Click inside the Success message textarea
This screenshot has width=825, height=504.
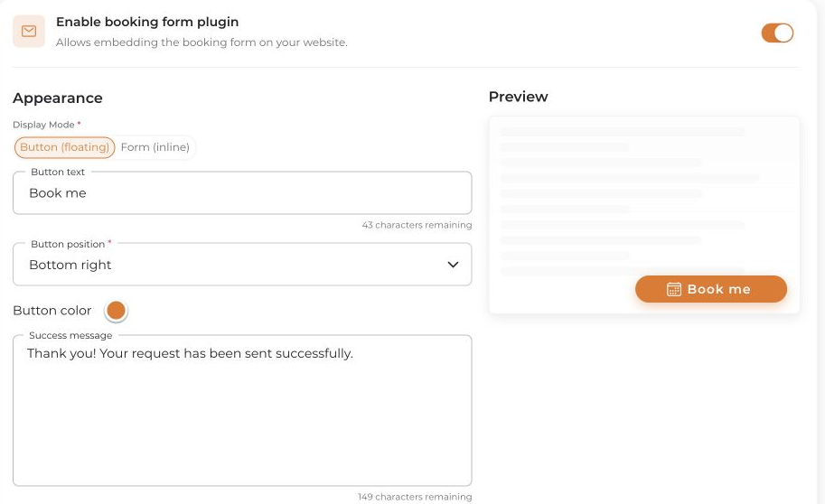point(242,410)
